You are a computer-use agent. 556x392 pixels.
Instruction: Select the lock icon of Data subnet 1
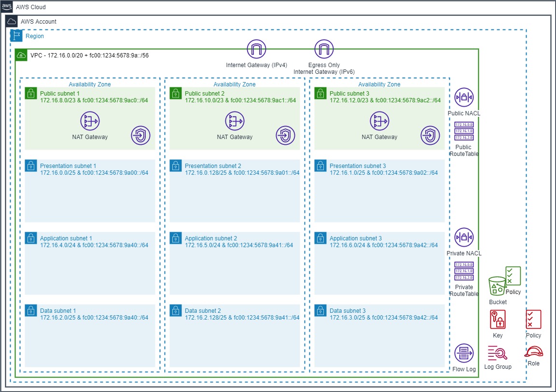pos(31,310)
